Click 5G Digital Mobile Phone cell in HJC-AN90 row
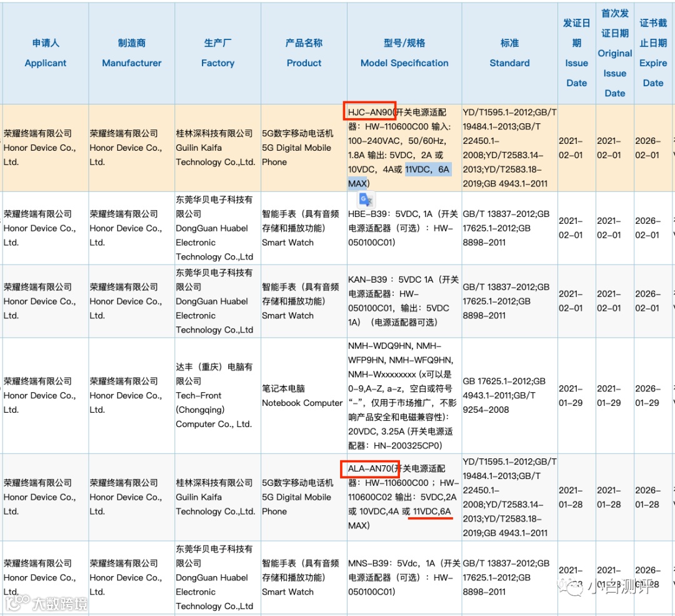Image resolution: width=675 pixels, height=616 pixels. 304,148
